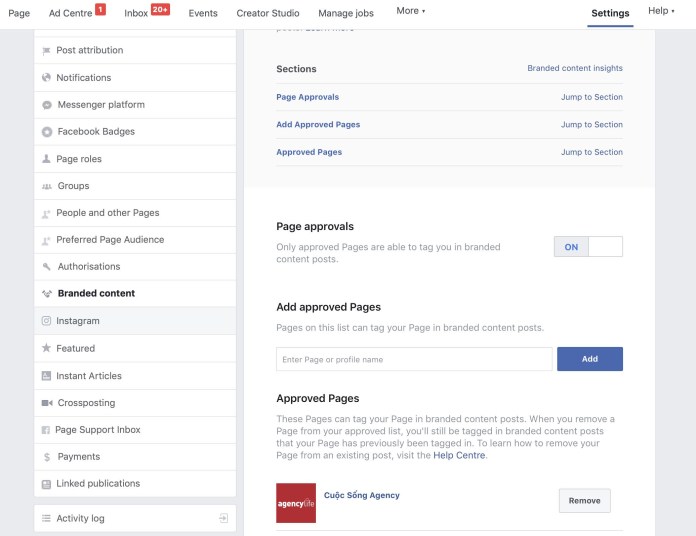Open the Help dropdown menu
This screenshot has height=536, width=696.
[661, 11]
